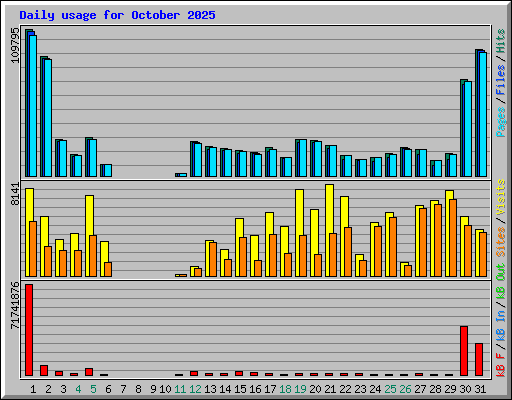Screen dimensions: 512x400
Task: Select day label 2 on the x-axis
Action: (48, 389)
